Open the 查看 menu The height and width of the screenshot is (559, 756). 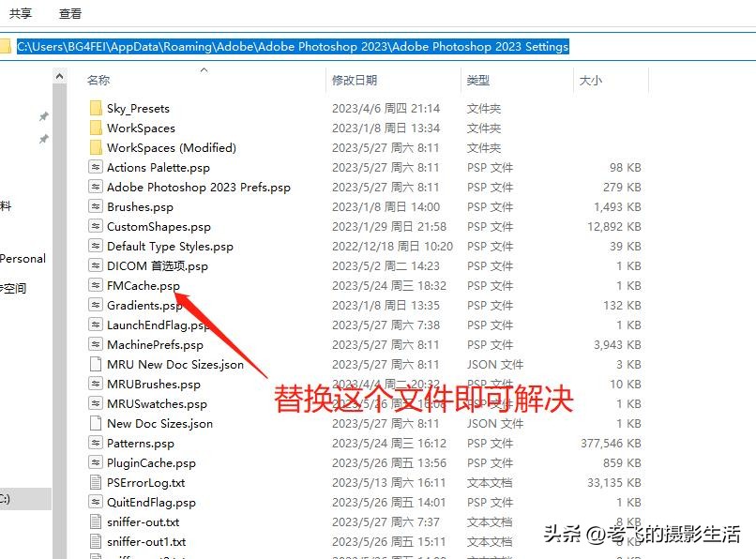[69, 14]
